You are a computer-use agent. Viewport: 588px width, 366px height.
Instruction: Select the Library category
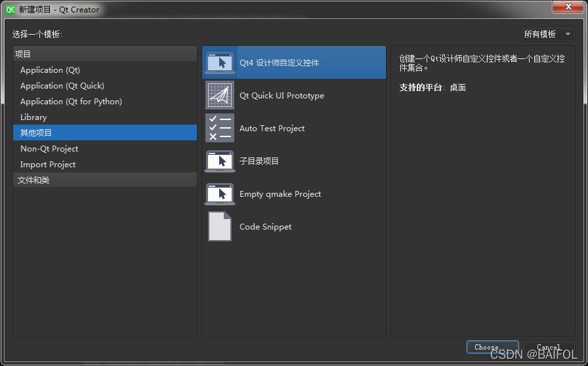tap(105, 117)
